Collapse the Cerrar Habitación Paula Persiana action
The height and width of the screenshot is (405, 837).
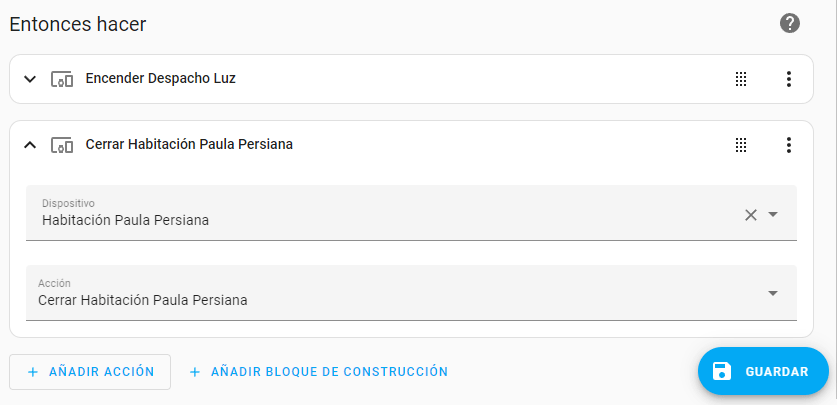pyautogui.click(x=30, y=145)
